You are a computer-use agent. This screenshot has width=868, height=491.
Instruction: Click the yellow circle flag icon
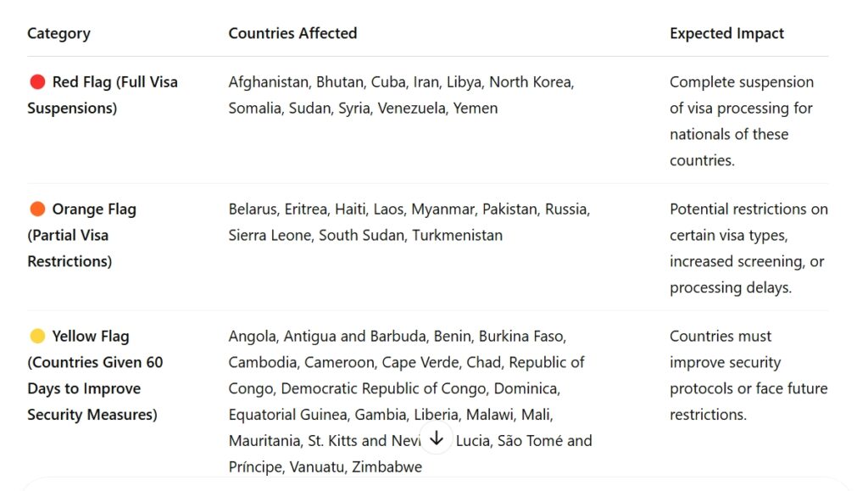37,337
